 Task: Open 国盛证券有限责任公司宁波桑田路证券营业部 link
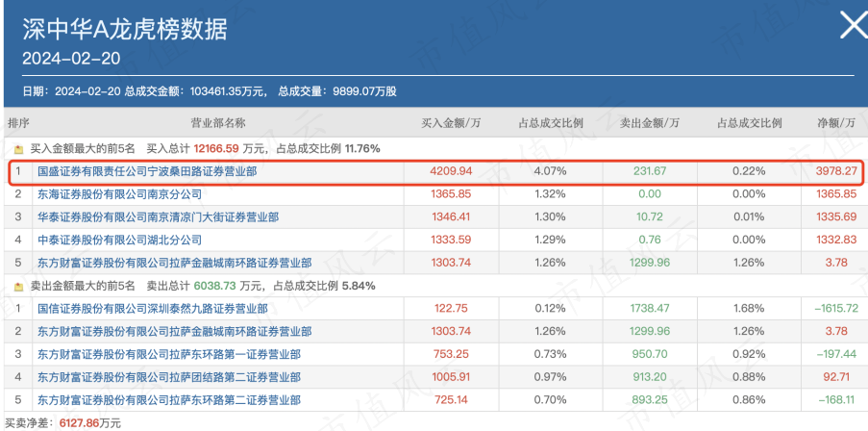click(x=147, y=172)
